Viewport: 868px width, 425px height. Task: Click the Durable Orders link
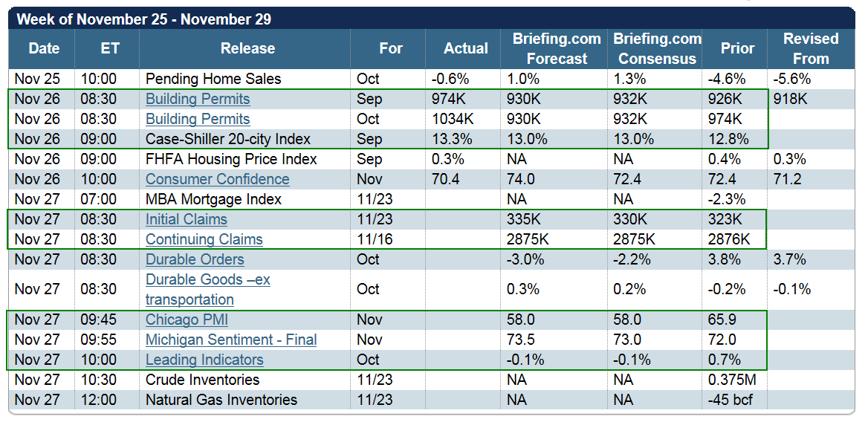(195, 259)
